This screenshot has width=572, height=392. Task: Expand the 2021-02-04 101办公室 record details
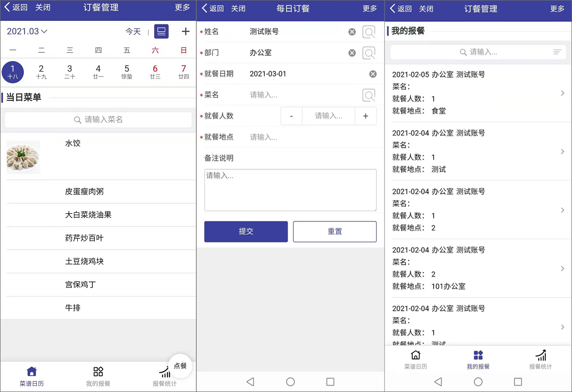point(562,268)
